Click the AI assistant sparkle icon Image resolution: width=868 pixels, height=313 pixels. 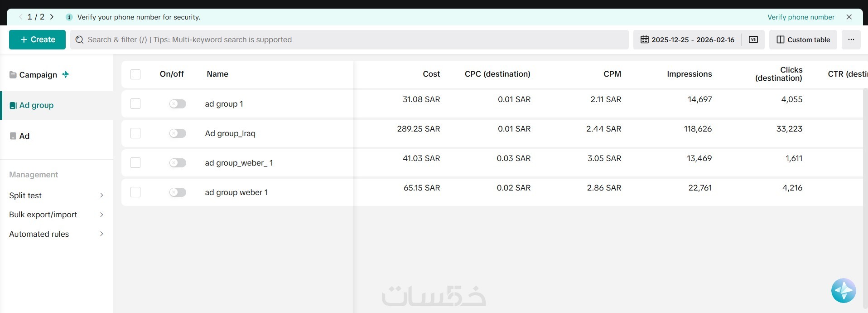click(x=843, y=290)
